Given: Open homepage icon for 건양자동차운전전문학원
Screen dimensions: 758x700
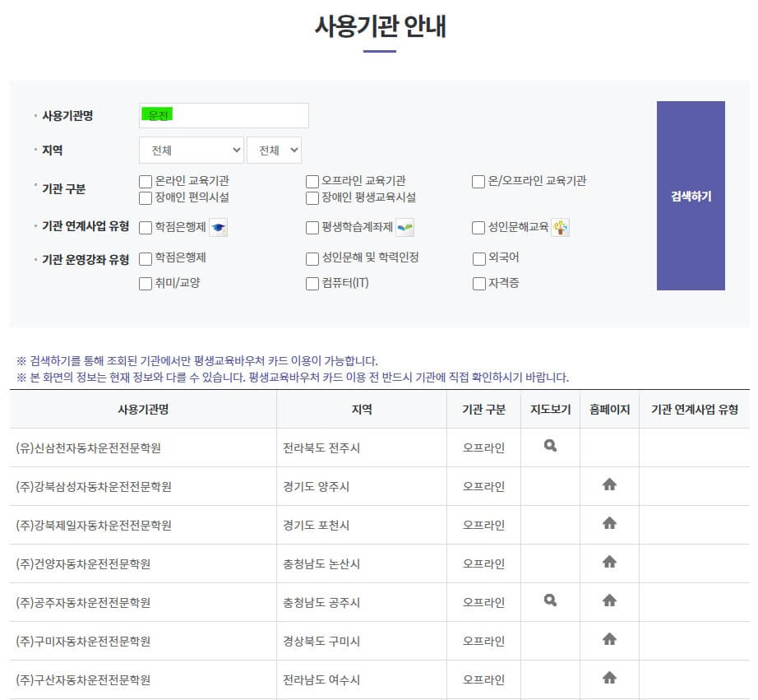Looking at the screenshot, I should pyautogui.click(x=609, y=563).
